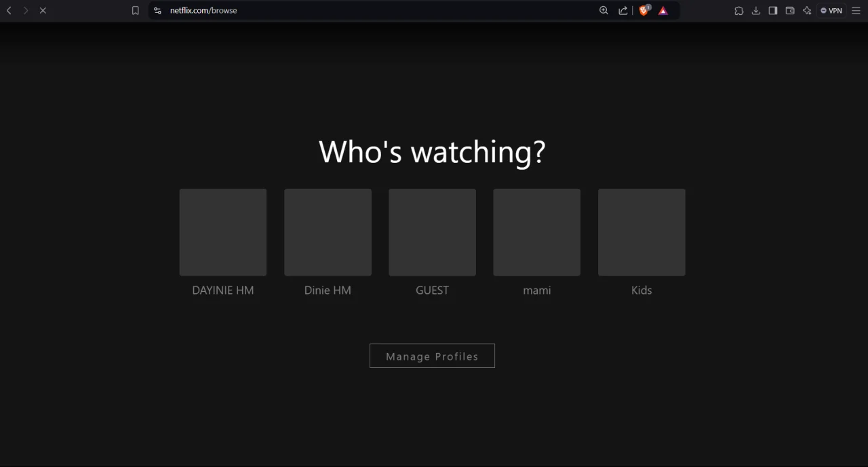
Task: Open the zoom magnifier icon in address bar
Action: tap(604, 11)
